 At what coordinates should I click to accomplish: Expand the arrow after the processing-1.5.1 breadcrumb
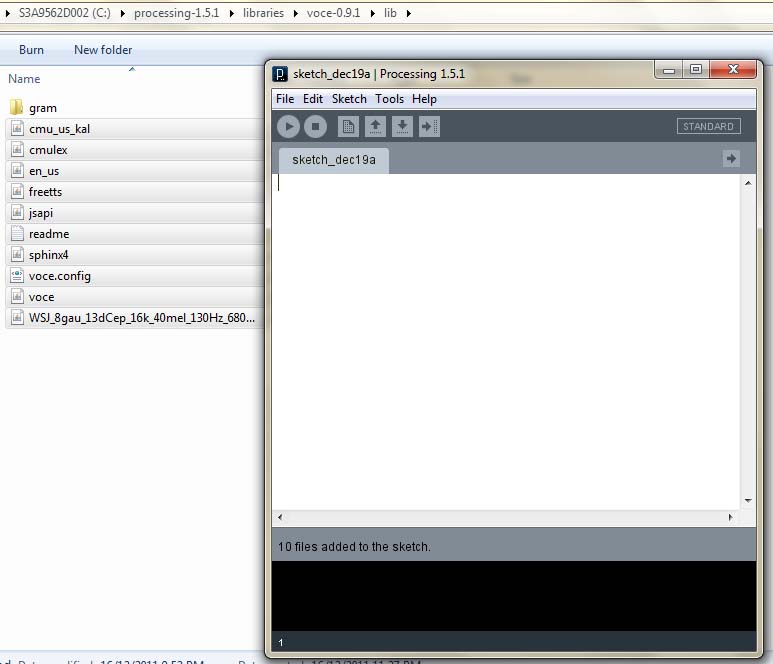click(231, 13)
